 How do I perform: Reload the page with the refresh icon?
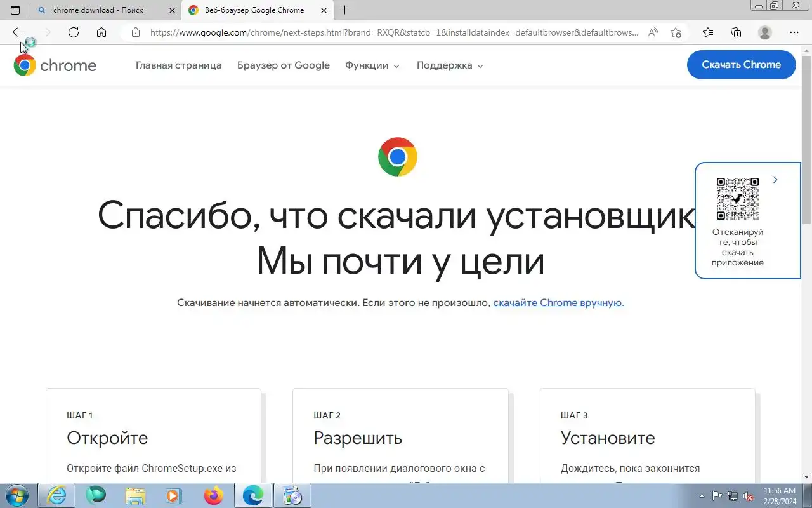click(74, 32)
